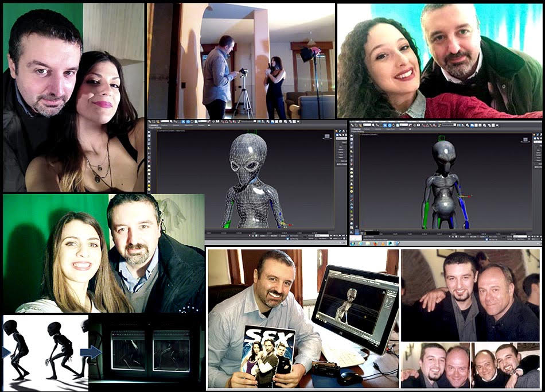Activate Select and Rotate in wireframe alien window
The height and width of the screenshot is (392, 545).
pyautogui.click(x=192, y=122)
